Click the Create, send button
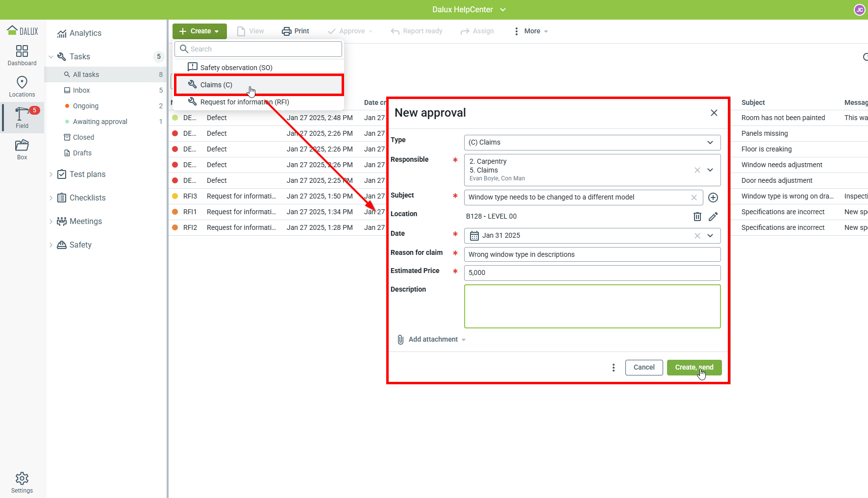This screenshot has width=868, height=498. click(x=694, y=367)
